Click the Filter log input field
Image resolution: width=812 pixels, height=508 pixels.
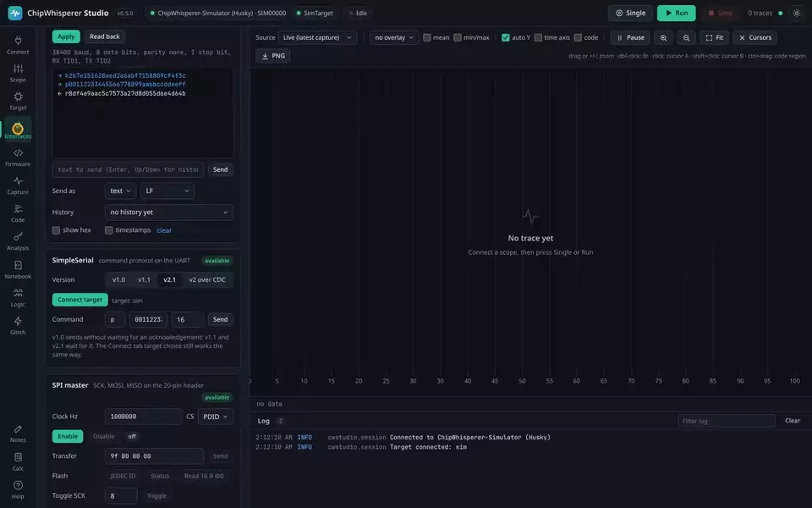726,421
